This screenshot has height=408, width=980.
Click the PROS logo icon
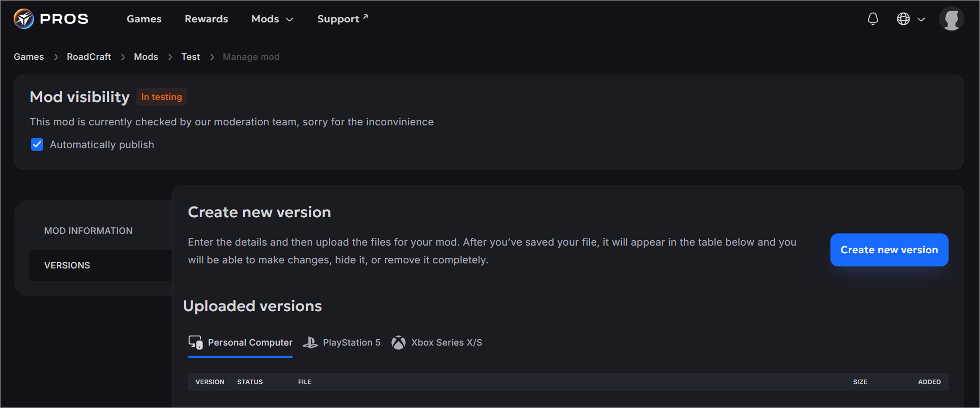23,19
